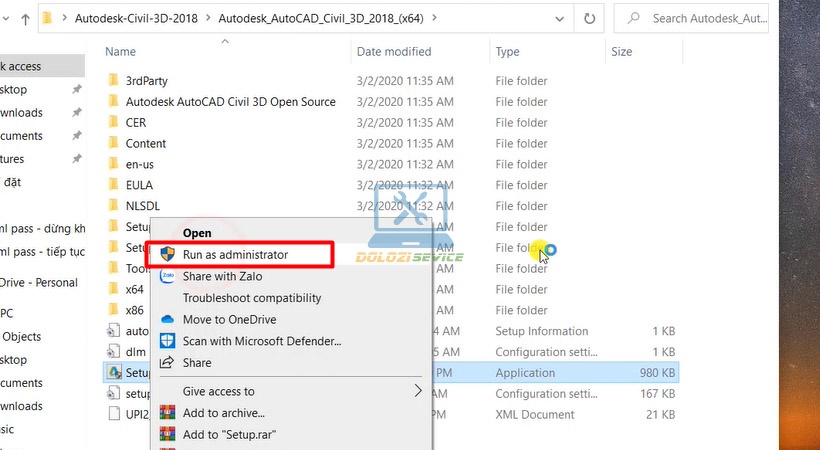Sort by Date modified column header
Image resolution: width=820 pixels, height=450 pixels.
[394, 51]
